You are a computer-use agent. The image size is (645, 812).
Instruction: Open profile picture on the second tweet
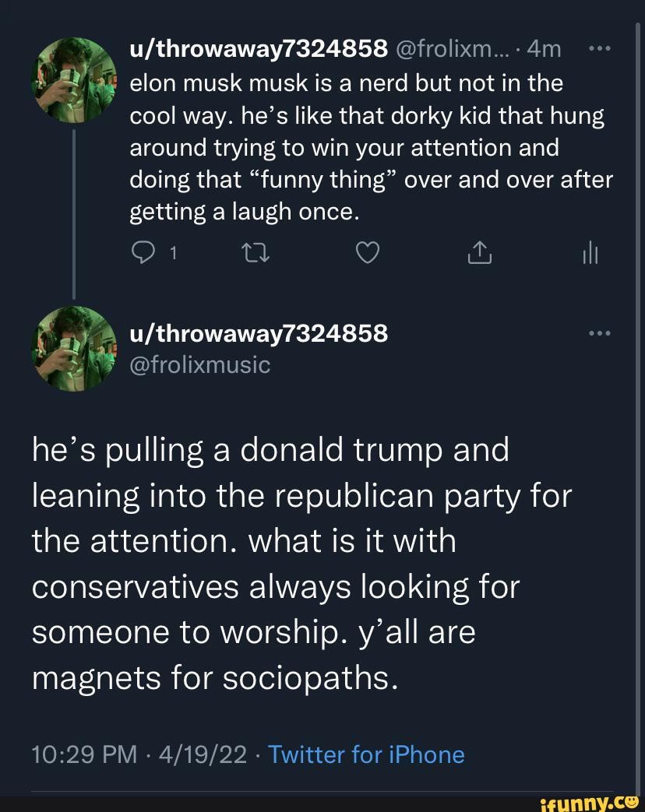coord(73,347)
